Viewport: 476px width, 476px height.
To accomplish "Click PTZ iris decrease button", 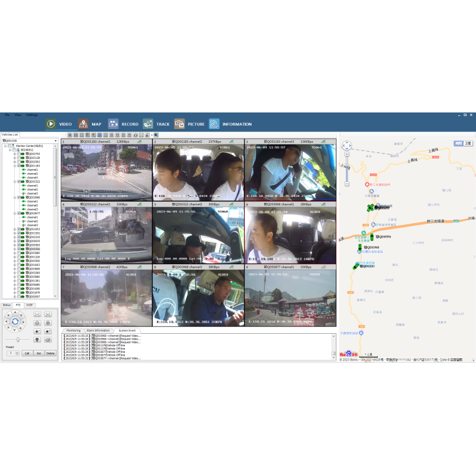I will [x=37, y=331].
